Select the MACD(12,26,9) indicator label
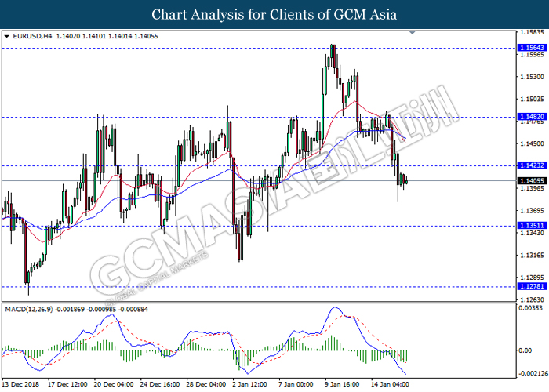 (29, 310)
